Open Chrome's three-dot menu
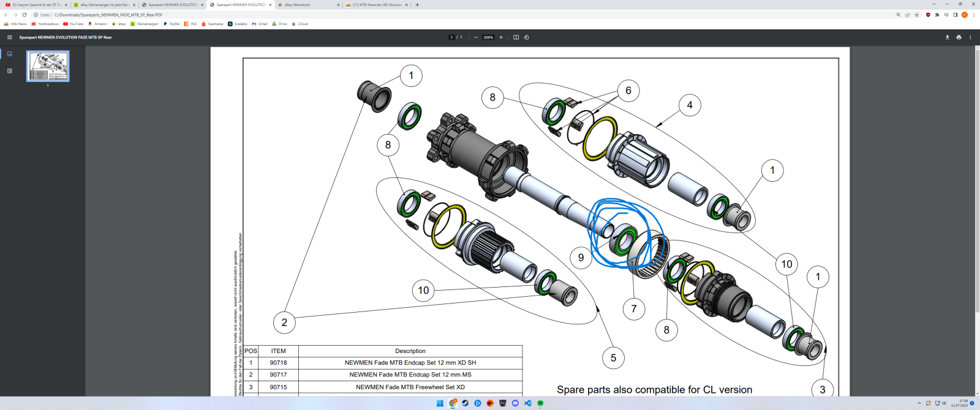This screenshot has height=410, width=980. click(973, 15)
